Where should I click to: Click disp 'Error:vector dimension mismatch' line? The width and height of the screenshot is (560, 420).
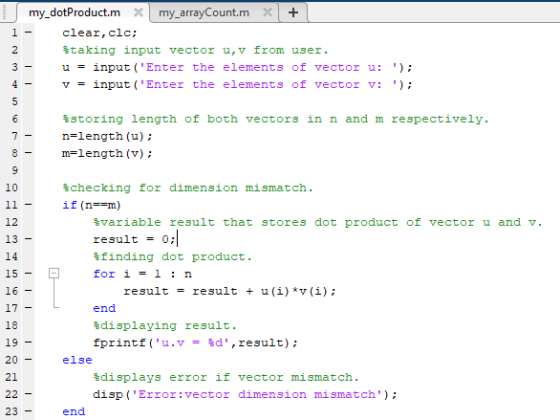point(245,395)
